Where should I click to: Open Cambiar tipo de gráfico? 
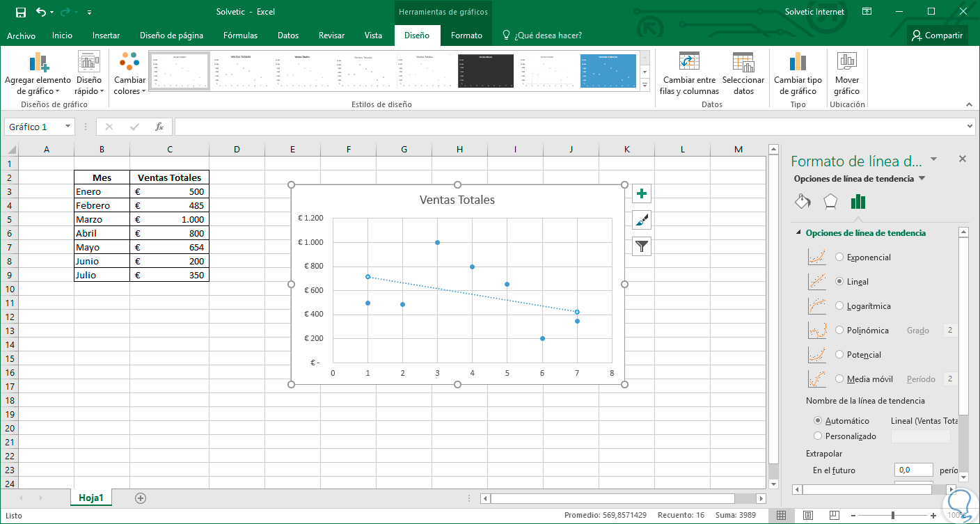pos(798,74)
